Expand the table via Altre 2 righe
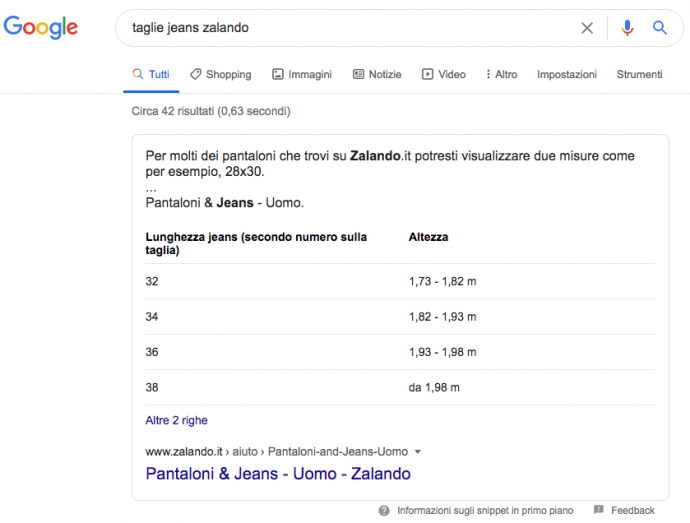Viewport: 690px width, 523px height. [x=177, y=420]
